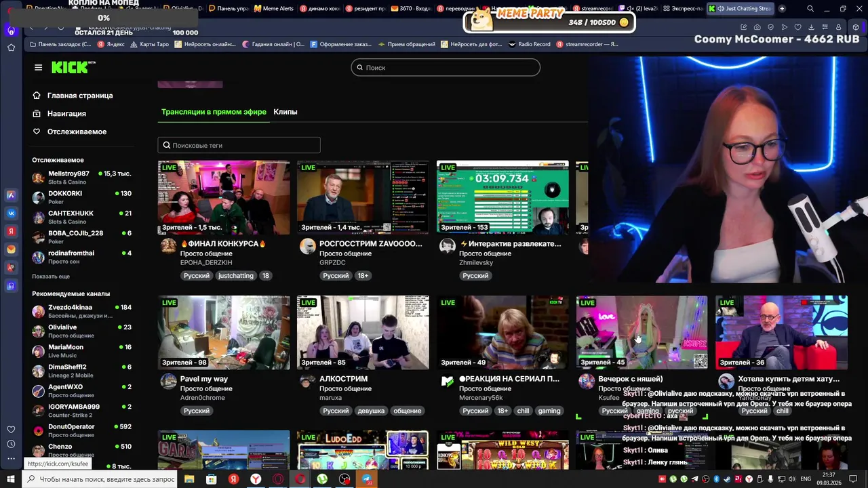Open Вечерок с няшей stream thumbnail
The height and width of the screenshot is (488, 868).
pyautogui.click(x=642, y=332)
